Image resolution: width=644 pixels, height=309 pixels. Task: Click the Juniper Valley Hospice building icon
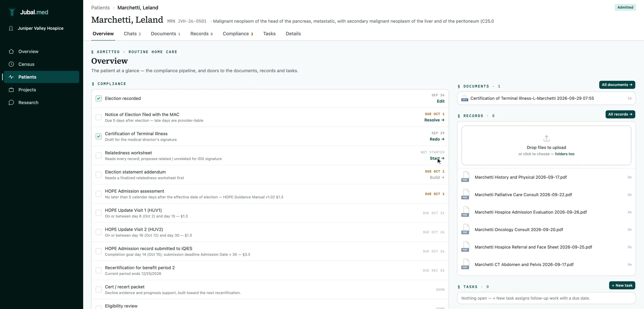point(11,28)
